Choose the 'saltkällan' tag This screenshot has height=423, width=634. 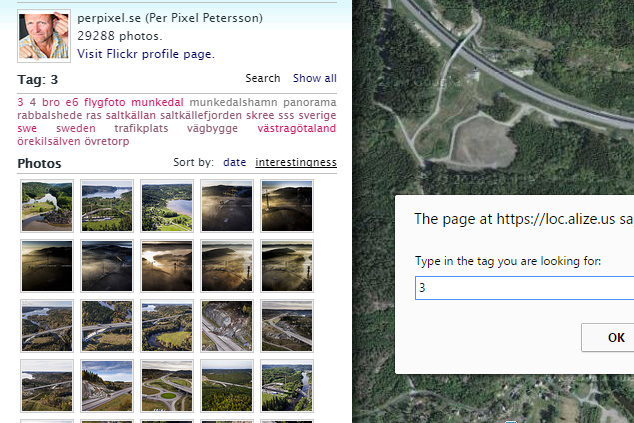pos(131,115)
